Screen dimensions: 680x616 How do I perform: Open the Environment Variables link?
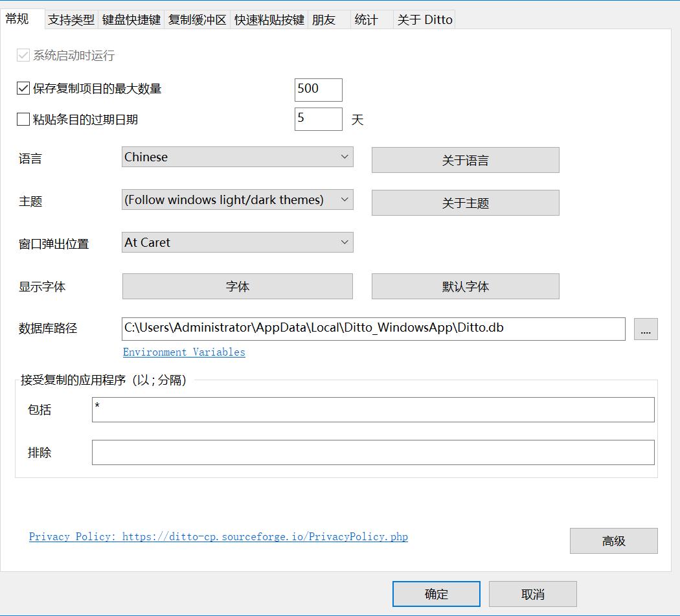[x=183, y=352]
